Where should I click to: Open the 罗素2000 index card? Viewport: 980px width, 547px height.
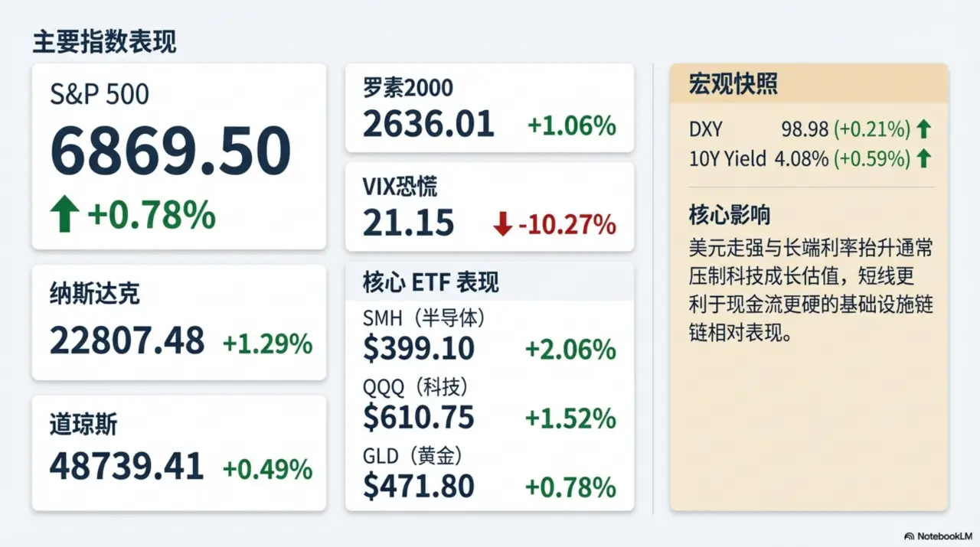coord(489,107)
